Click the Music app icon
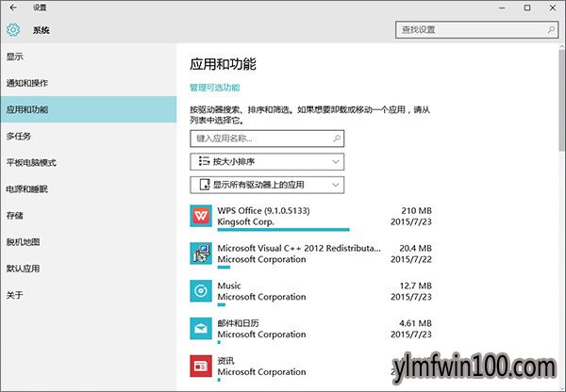Screen dimensions: 566x392 pos(201,291)
